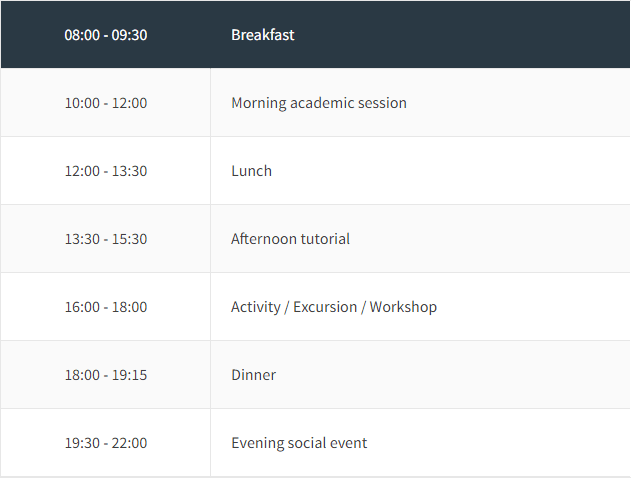Click the word Morning in the table

pos(259,103)
